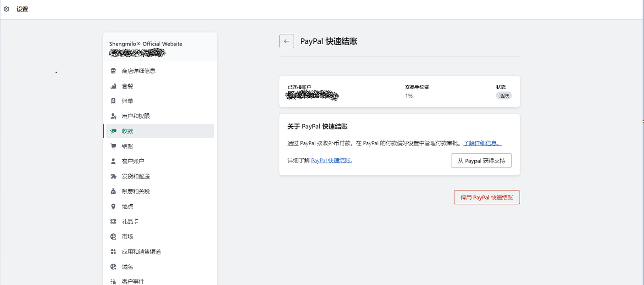Navigate to 域名 settings

(128, 267)
